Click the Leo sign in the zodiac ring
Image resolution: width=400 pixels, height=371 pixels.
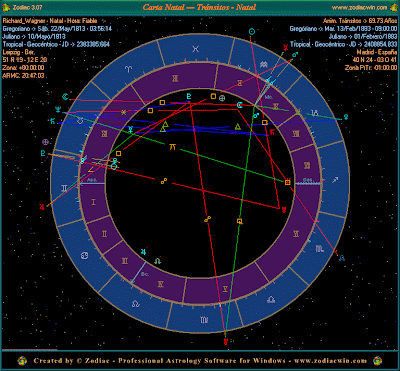[135, 304]
